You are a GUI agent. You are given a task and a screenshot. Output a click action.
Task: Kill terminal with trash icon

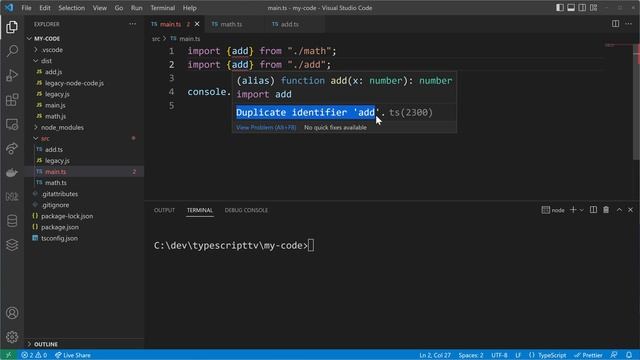point(606,210)
